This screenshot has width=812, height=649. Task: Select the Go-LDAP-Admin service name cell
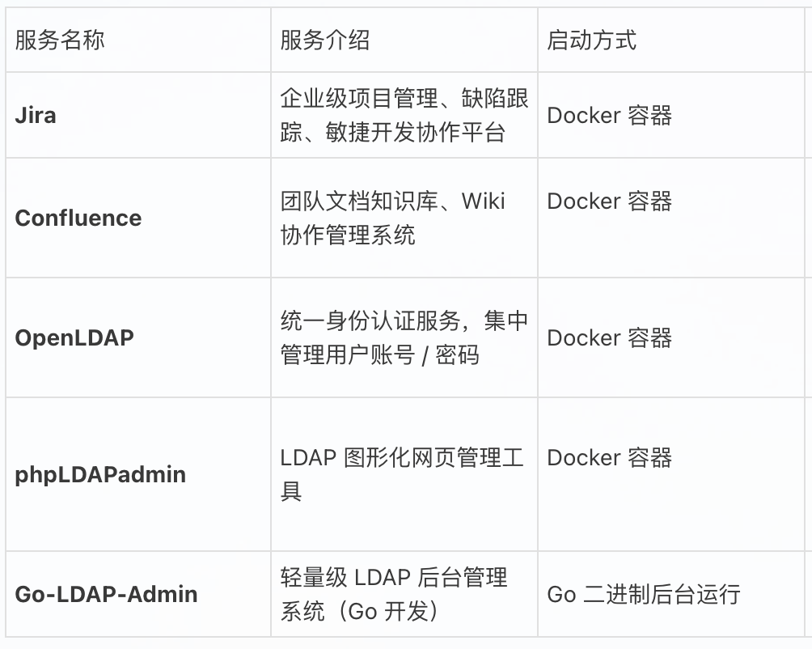coord(106,594)
